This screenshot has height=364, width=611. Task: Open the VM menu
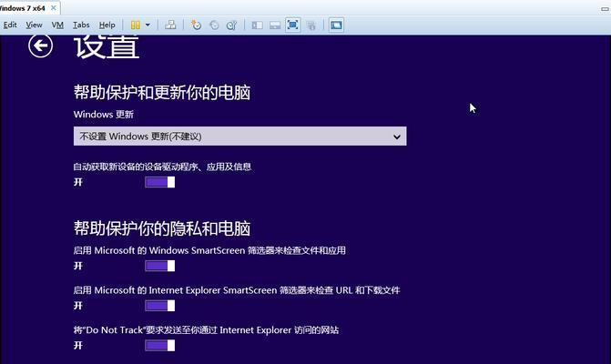57,25
